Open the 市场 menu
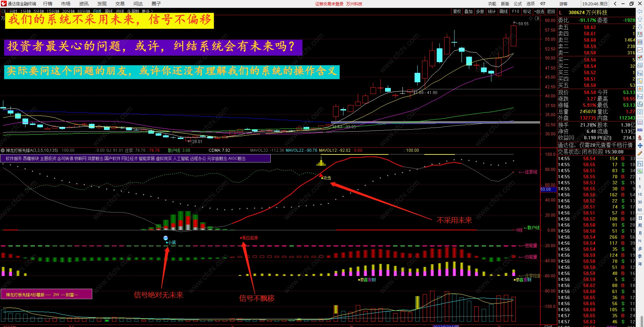The width and height of the screenshot is (644, 327). 66,4
